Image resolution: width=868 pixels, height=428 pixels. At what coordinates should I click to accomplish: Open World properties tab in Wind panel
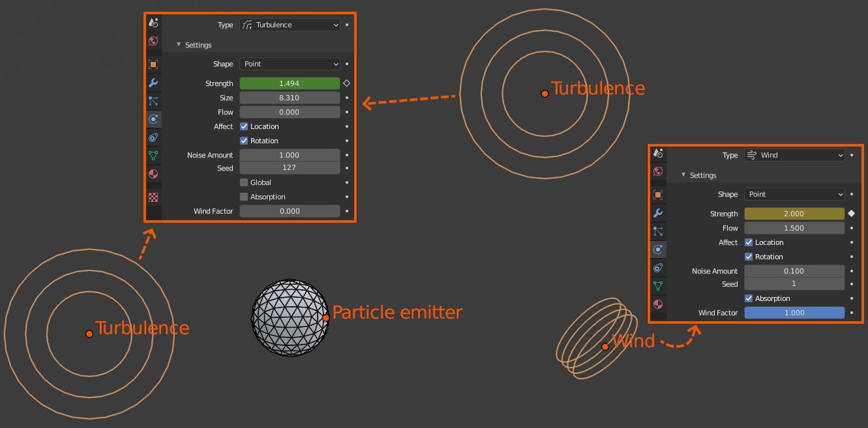(x=658, y=171)
